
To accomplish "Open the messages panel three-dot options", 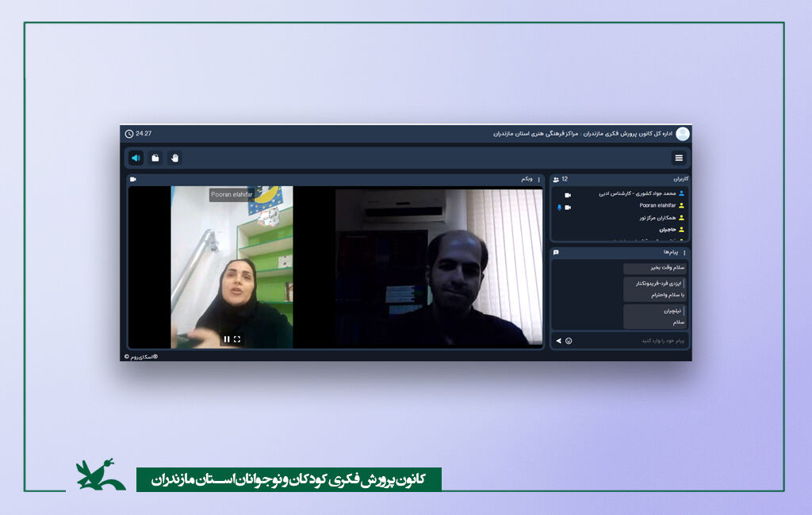I will coord(685,252).
